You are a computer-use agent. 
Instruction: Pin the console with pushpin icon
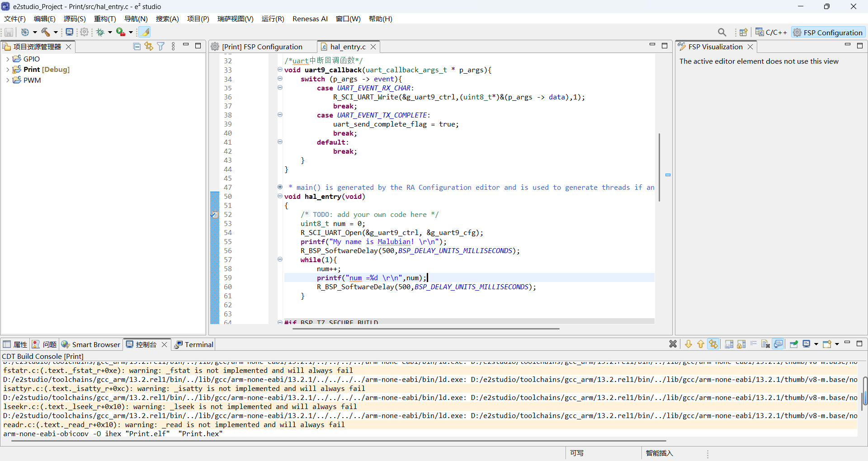pos(794,344)
